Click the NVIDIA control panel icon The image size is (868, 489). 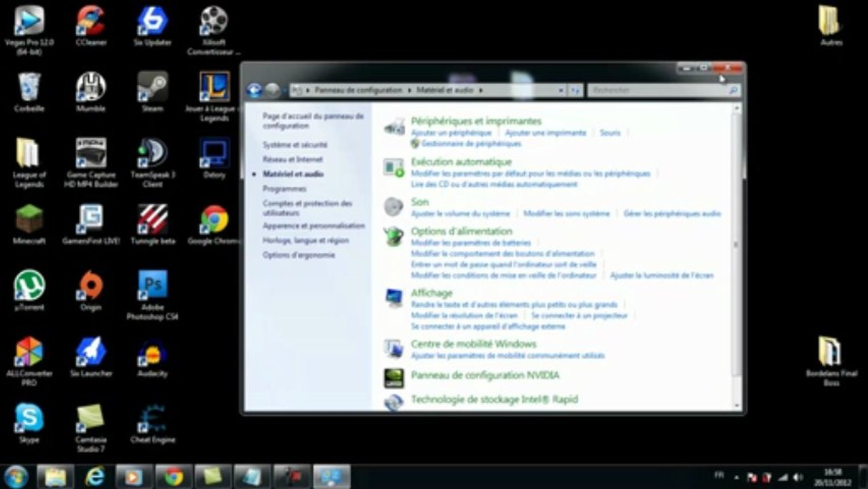[x=394, y=378]
